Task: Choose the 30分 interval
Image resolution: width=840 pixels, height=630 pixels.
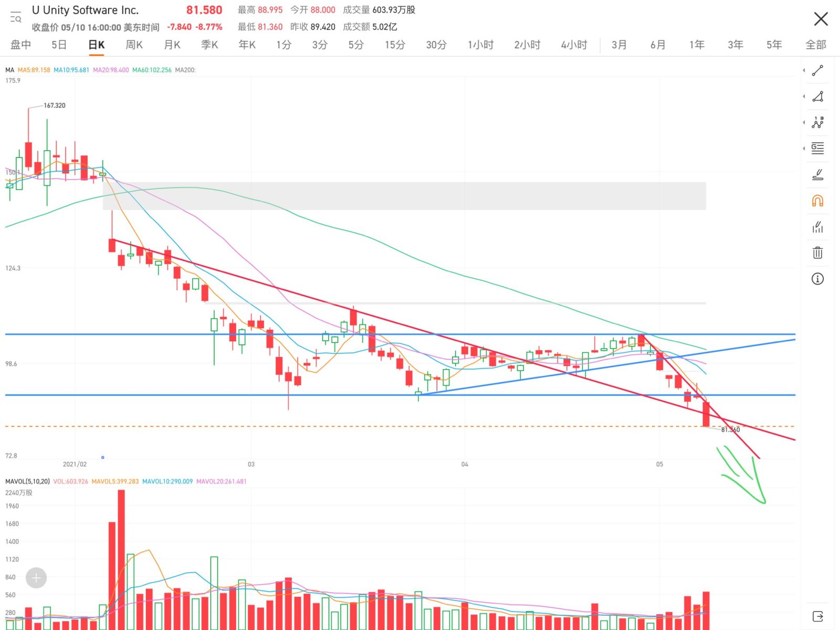Action: 436,45
